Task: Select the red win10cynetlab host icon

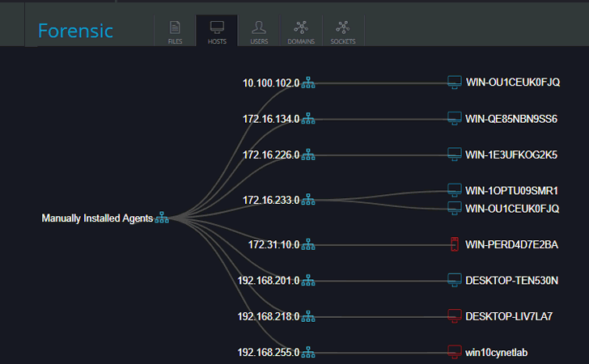Action: 455,352
